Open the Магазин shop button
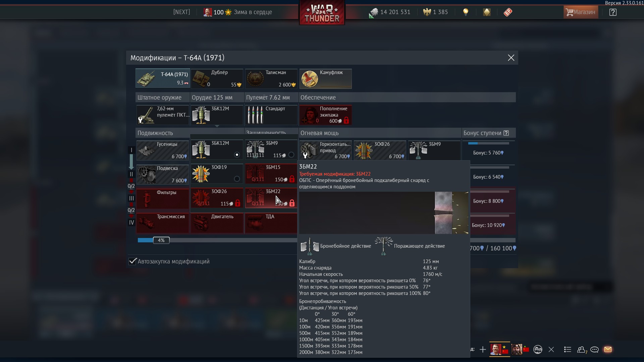The image size is (644, 362). pyautogui.click(x=581, y=12)
